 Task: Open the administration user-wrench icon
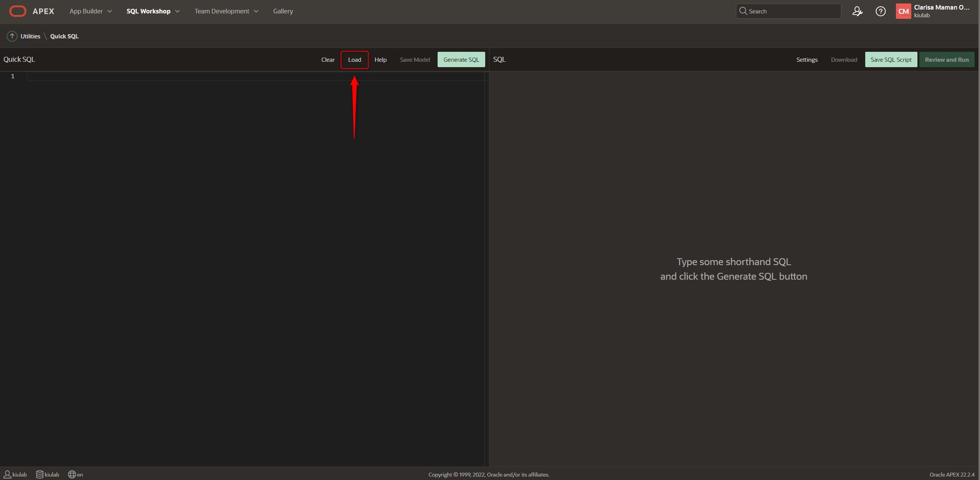coord(857,11)
